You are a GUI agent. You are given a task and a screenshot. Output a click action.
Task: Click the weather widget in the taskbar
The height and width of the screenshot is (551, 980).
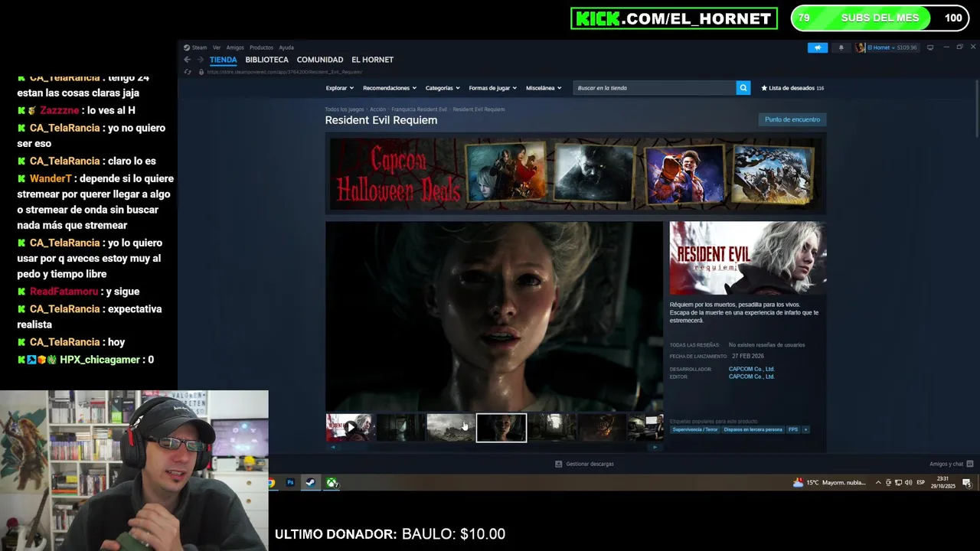coord(830,483)
